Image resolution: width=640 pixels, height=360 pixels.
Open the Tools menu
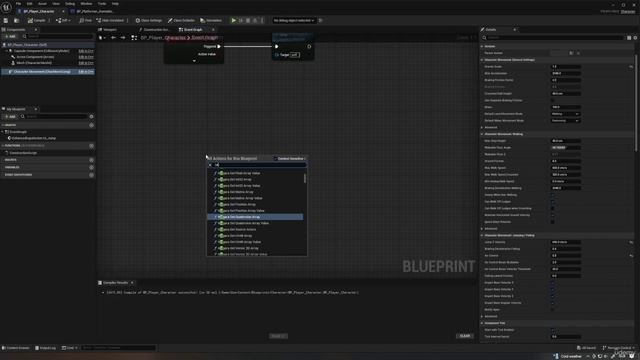point(102,4)
